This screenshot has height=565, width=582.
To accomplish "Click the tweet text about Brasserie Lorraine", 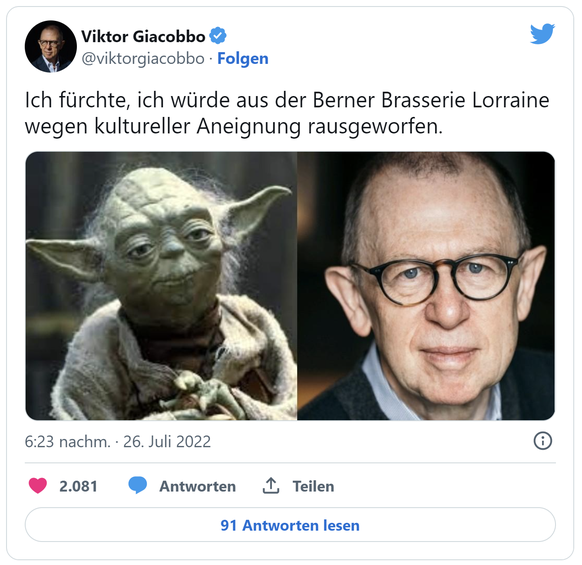I will [x=287, y=113].
